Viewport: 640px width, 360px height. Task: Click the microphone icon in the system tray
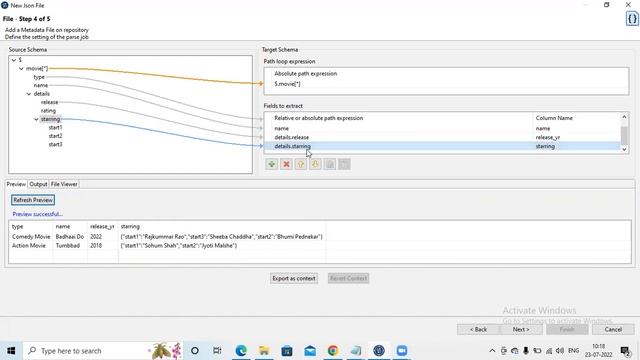526,351
